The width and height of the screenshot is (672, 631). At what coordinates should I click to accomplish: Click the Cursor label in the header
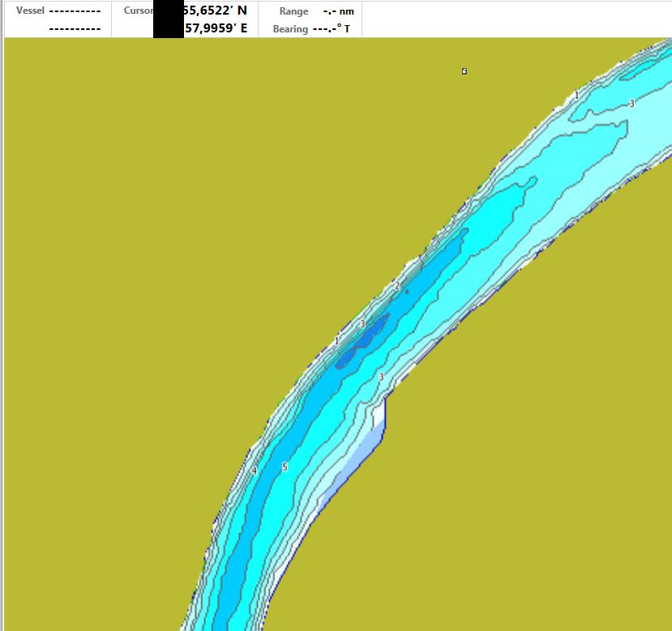138,11
